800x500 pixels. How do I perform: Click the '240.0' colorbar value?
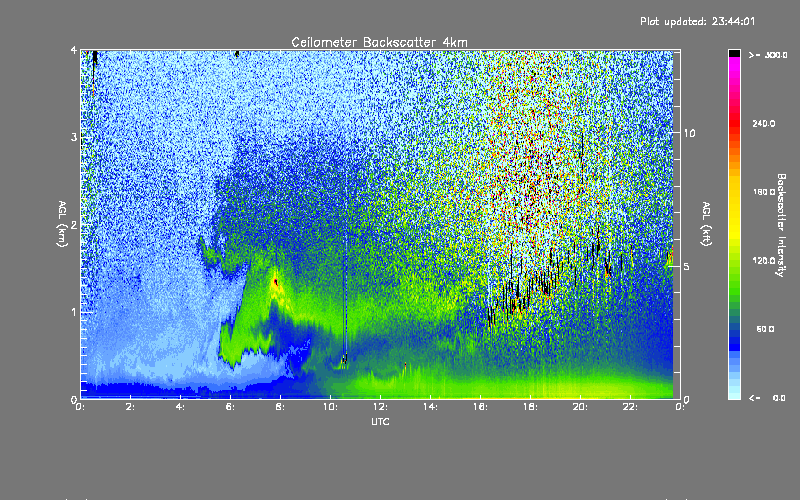pyautogui.click(x=764, y=123)
